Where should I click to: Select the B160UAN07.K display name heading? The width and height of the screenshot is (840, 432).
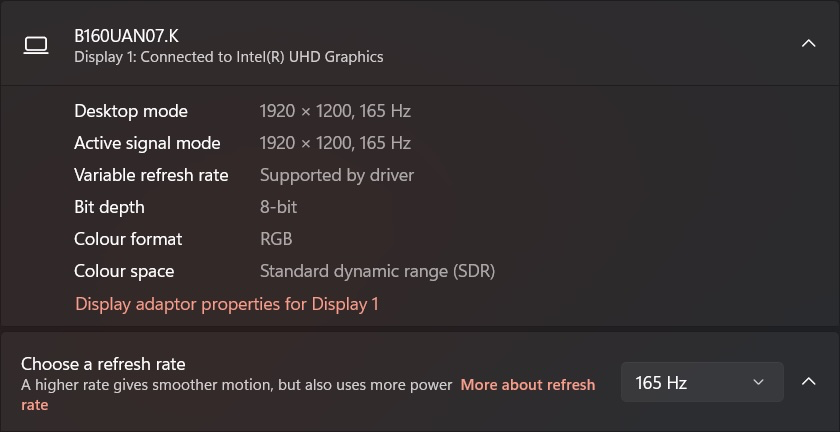pyautogui.click(x=126, y=36)
